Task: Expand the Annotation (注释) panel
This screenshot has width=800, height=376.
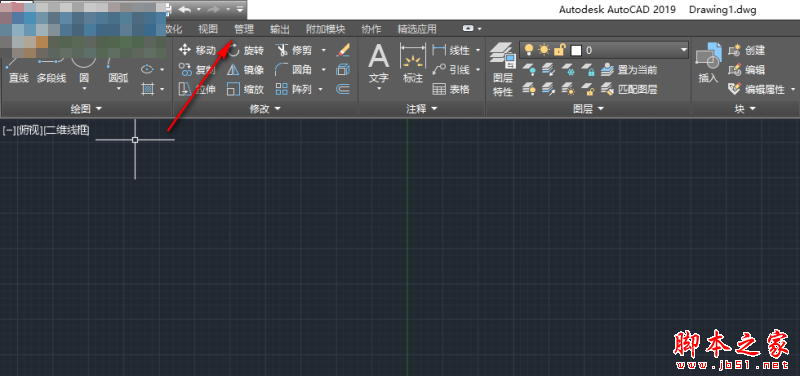Action: 422,109
